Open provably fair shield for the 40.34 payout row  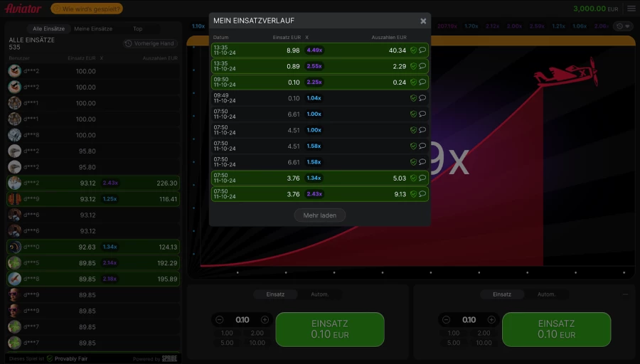(413, 50)
